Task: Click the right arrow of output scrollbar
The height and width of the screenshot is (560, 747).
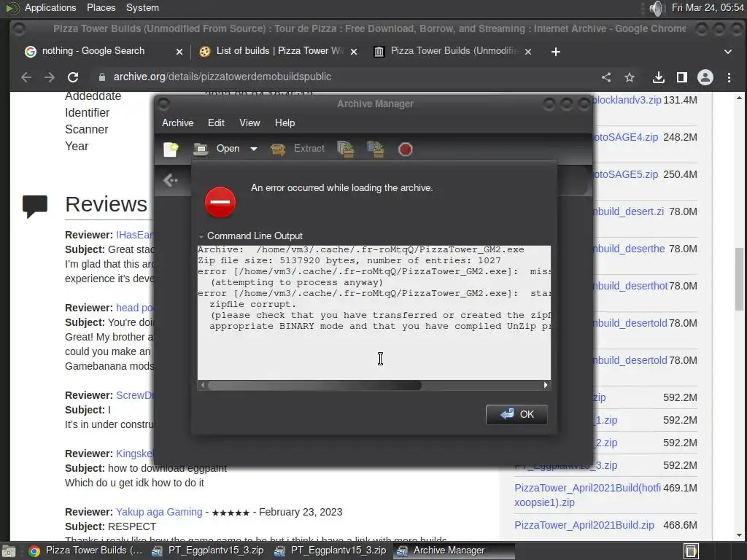Action: click(546, 385)
